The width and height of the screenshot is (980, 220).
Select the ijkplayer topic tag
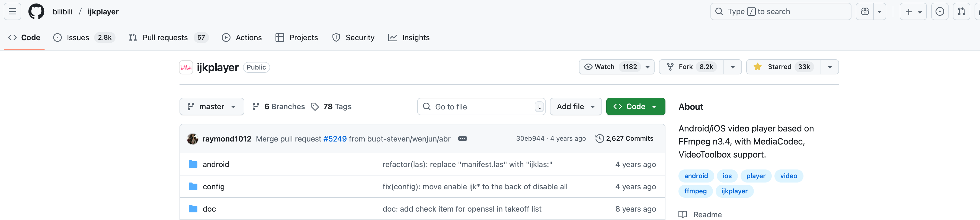[x=734, y=191]
